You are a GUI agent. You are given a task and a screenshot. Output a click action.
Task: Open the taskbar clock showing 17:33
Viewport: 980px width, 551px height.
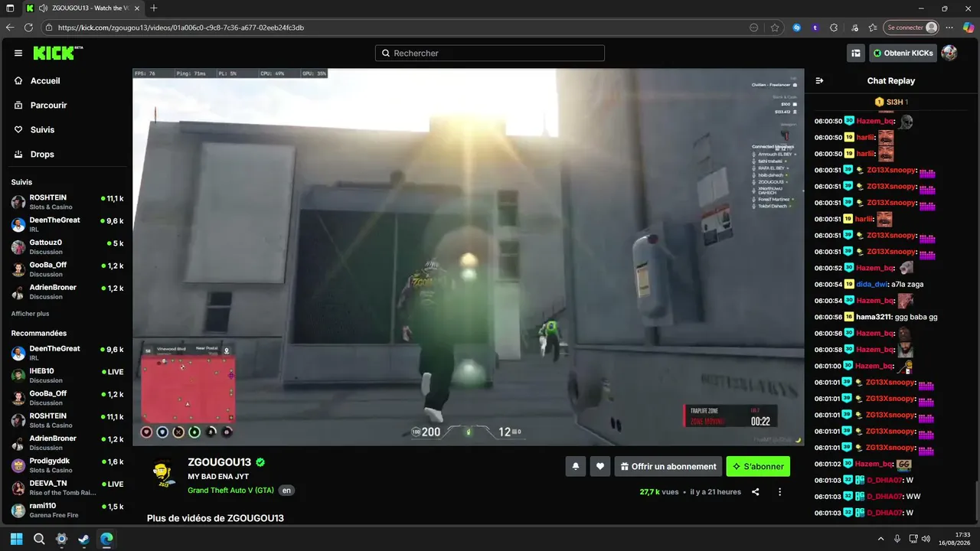tap(956, 539)
